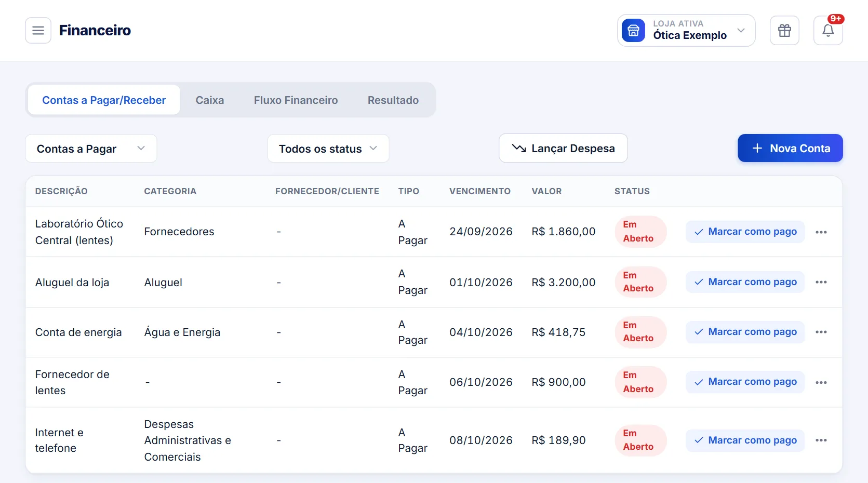The height and width of the screenshot is (483, 868).
Task: Open more options for Fornecedor de lentes
Action: [821, 382]
